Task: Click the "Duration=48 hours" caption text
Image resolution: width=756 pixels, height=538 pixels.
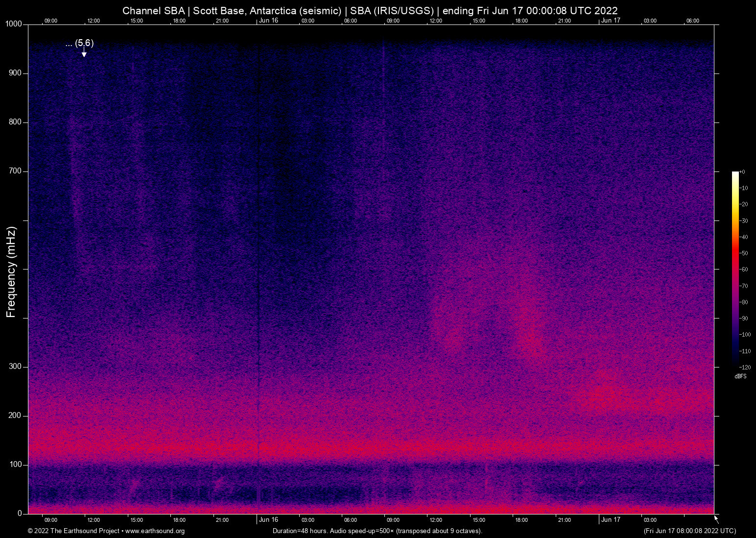Action: tap(300, 531)
